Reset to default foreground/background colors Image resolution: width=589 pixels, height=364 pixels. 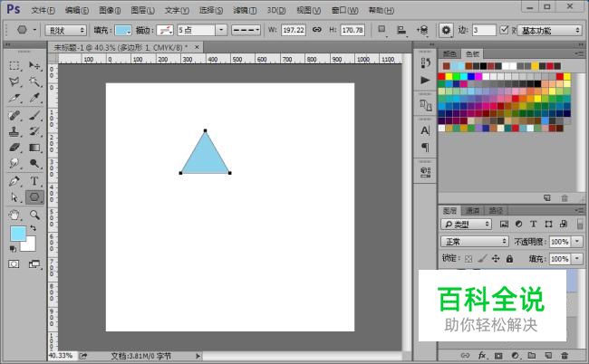[x=13, y=248]
